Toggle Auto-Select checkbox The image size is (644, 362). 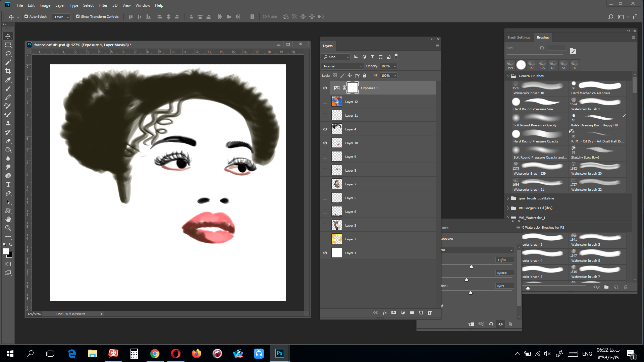coord(26,16)
